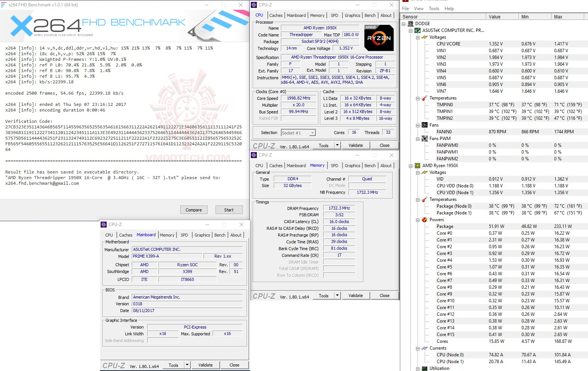Switch to the SPD tab in CPU-Z
This screenshot has height=371, width=588.
tap(334, 15)
